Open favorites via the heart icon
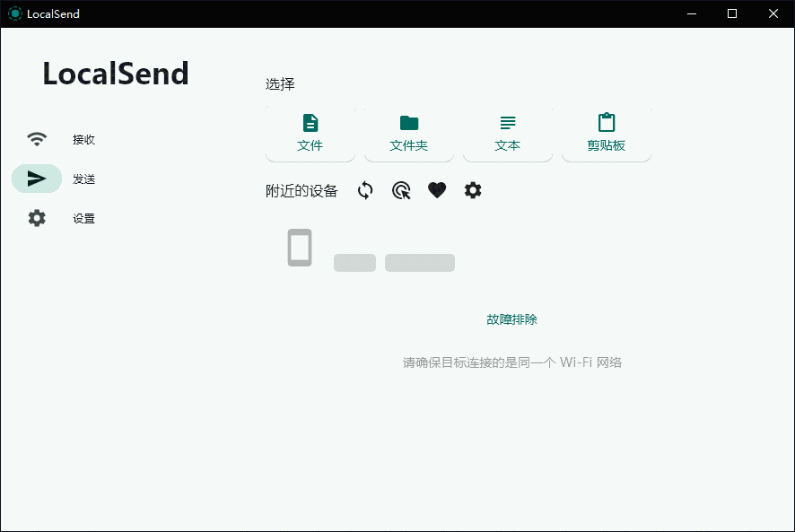795x532 pixels. click(437, 190)
